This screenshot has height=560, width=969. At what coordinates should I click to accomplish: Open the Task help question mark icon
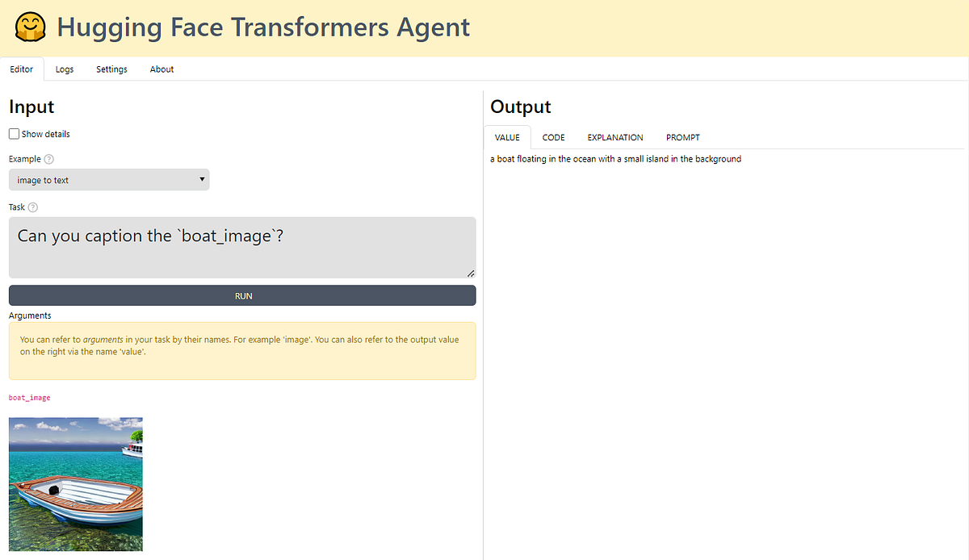(32, 207)
